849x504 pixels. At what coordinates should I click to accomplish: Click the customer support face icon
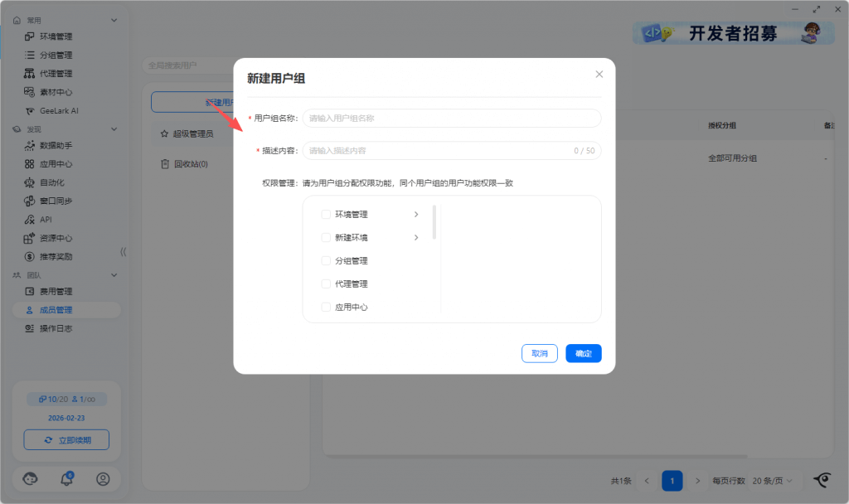pyautogui.click(x=31, y=479)
